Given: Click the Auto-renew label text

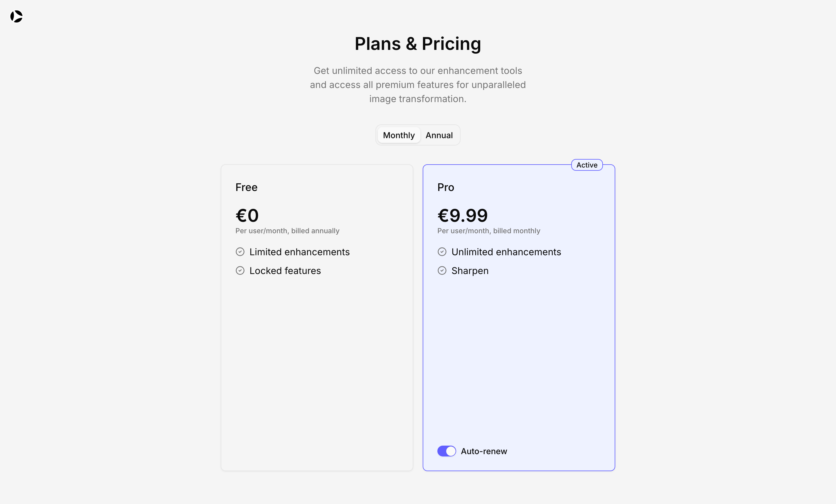Looking at the screenshot, I should click(x=484, y=451).
